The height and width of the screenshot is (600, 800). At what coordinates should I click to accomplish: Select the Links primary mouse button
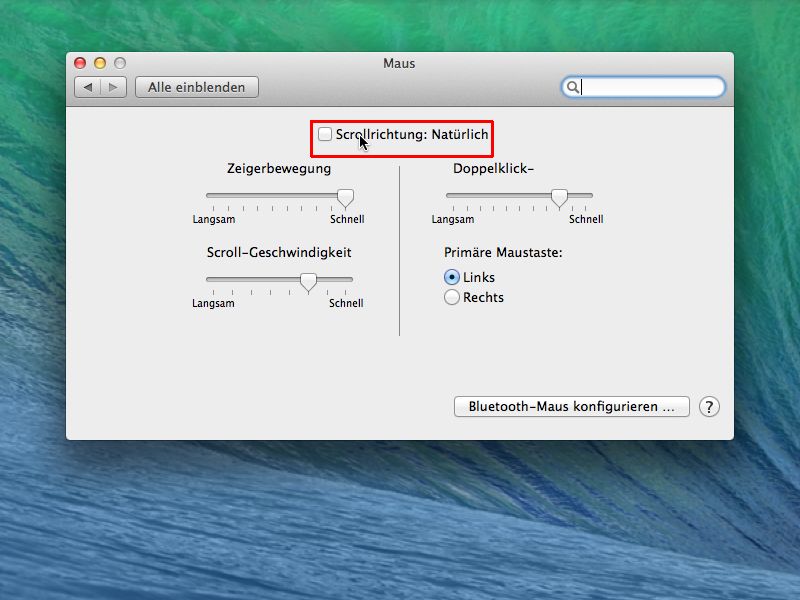(x=452, y=277)
